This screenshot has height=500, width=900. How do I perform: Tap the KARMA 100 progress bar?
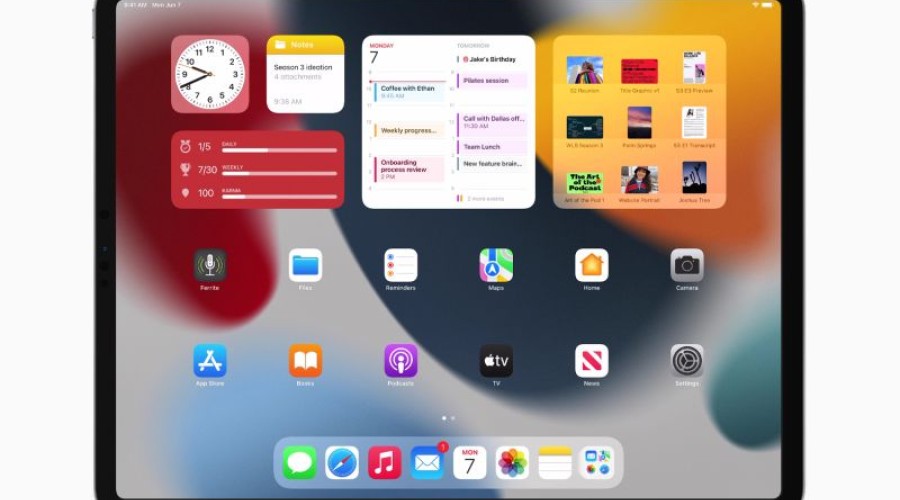click(279, 196)
